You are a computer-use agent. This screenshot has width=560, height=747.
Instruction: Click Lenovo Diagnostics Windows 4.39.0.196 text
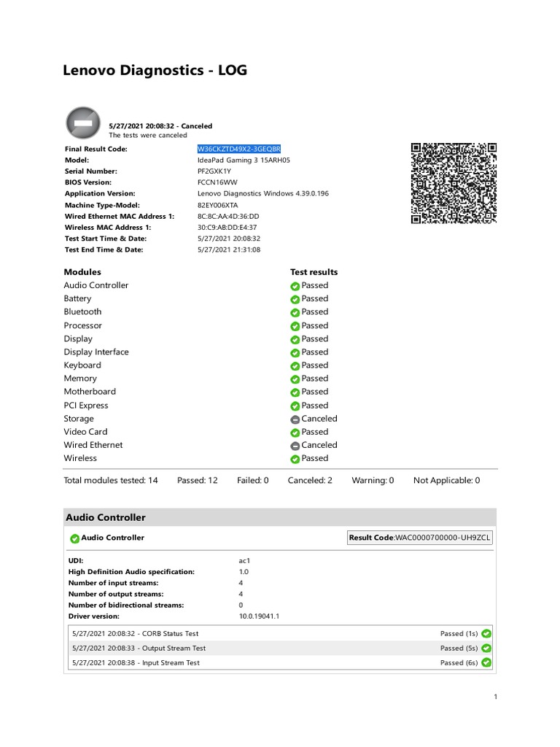[x=263, y=193]
